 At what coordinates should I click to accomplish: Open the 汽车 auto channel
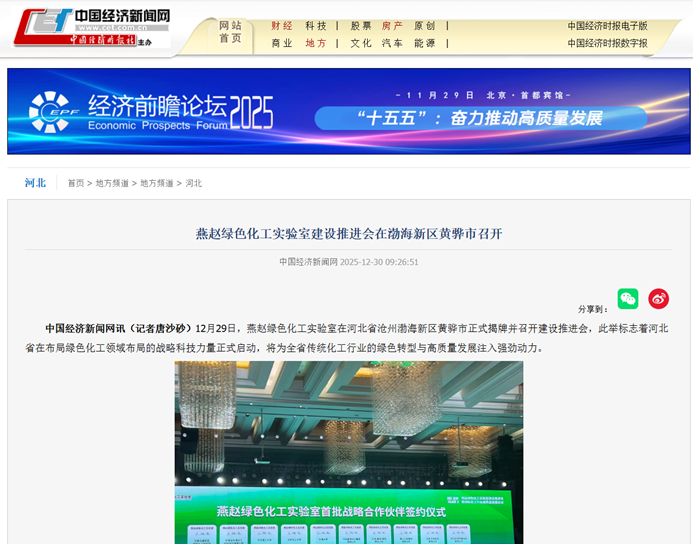(392, 43)
